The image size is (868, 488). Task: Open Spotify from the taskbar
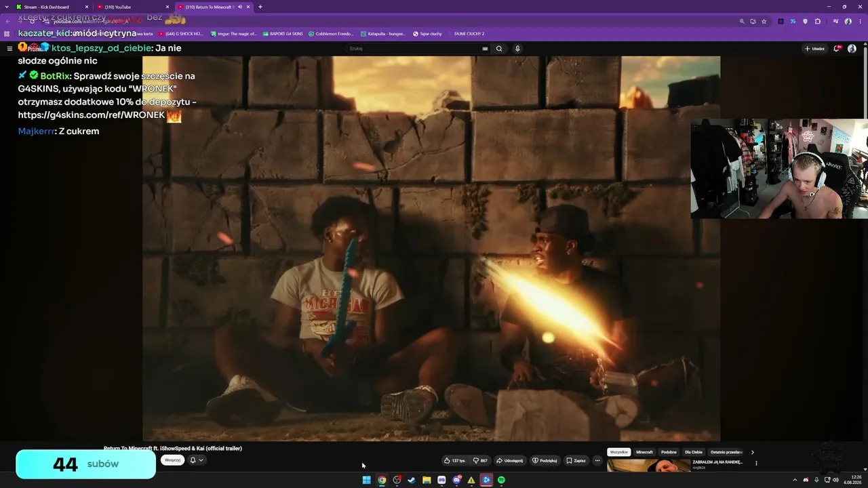[501, 480]
